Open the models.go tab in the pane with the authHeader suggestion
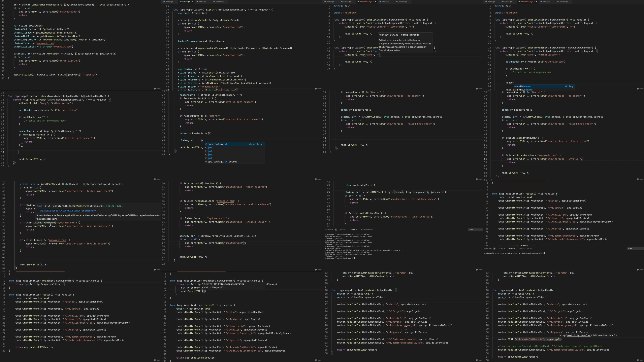Image resolution: width=644 pixels, height=362 pixels. pos(564,2)
